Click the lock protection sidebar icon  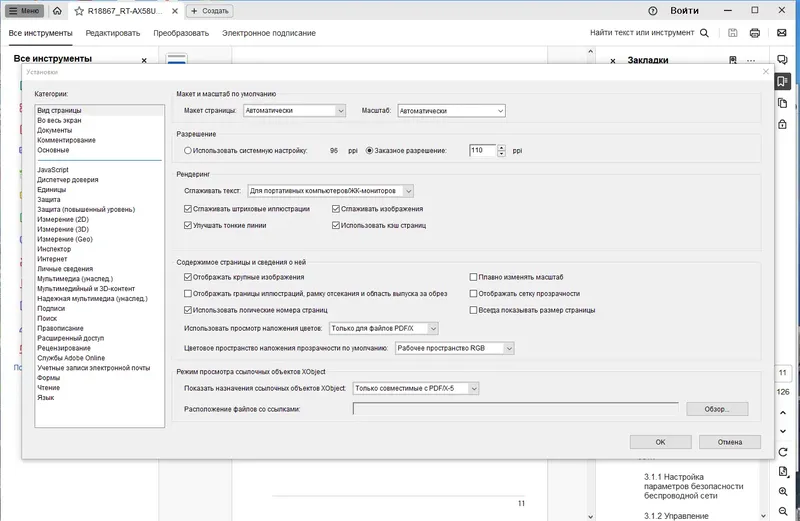(782, 124)
